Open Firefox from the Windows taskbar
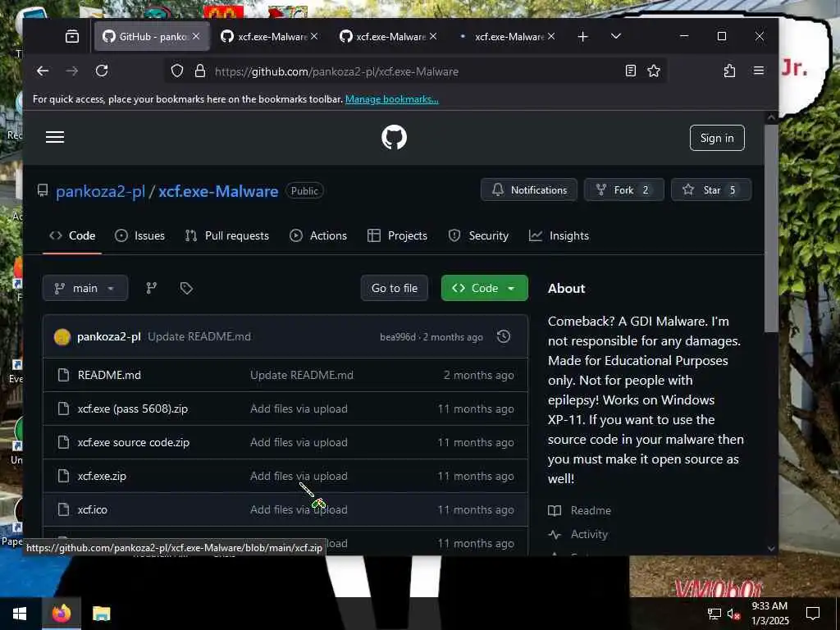Image resolution: width=840 pixels, height=630 pixels. pyautogui.click(x=61, y=614)
